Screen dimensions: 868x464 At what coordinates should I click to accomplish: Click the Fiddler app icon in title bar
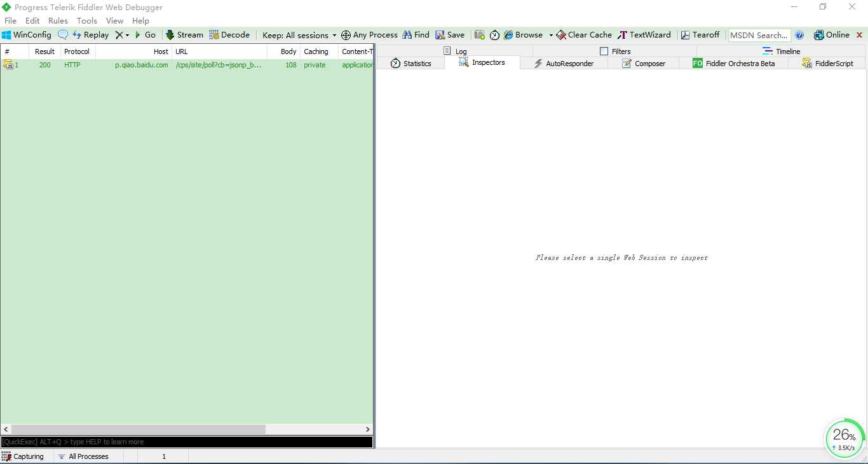pyautogui.click(x=6, y=7)
